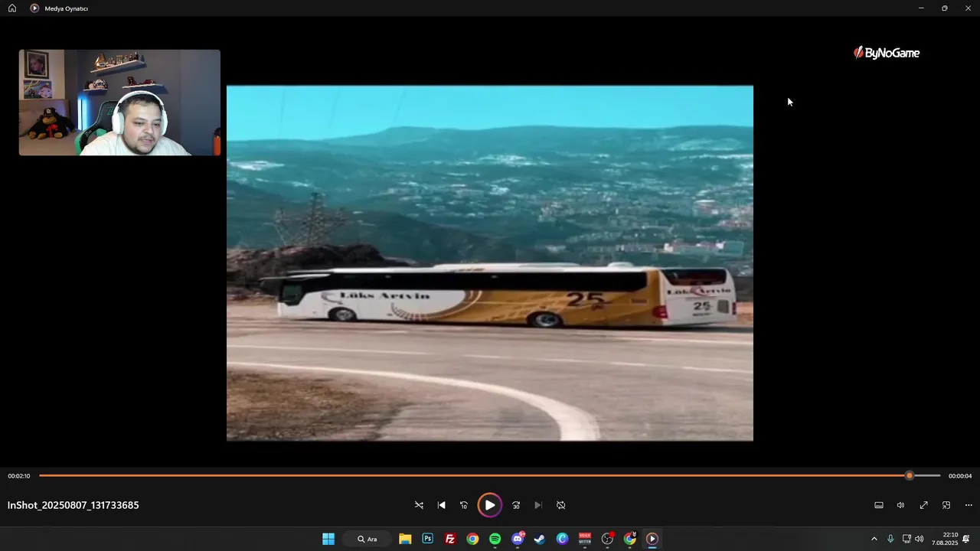Open the volume control
The image size is (980, 551).
pos(900,505)
